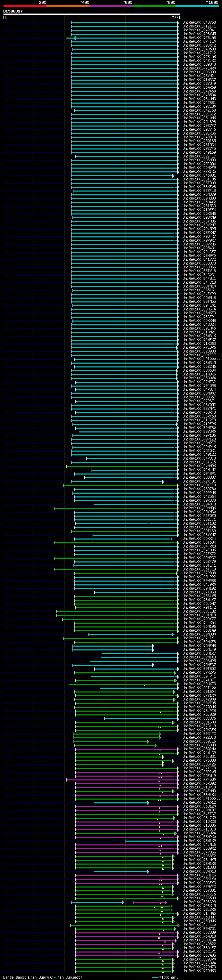Select the UniRef100_Q9SXT2 label
The image size is (222, 980).
(x=199, y=45)
